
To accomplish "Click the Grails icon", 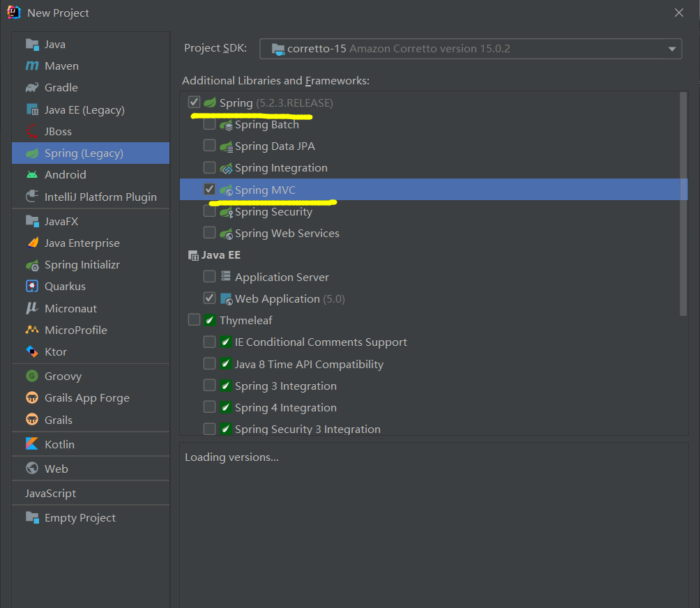I will [32, 420].
